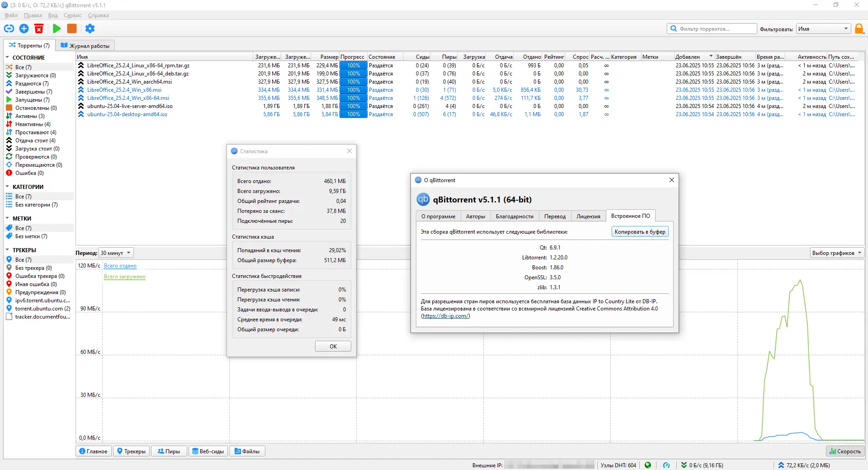The image size is (868, 470).
Task: Select Tracker error (Ошибка трекера) filter
Action: pyautogui.click(x=40, y=276)
